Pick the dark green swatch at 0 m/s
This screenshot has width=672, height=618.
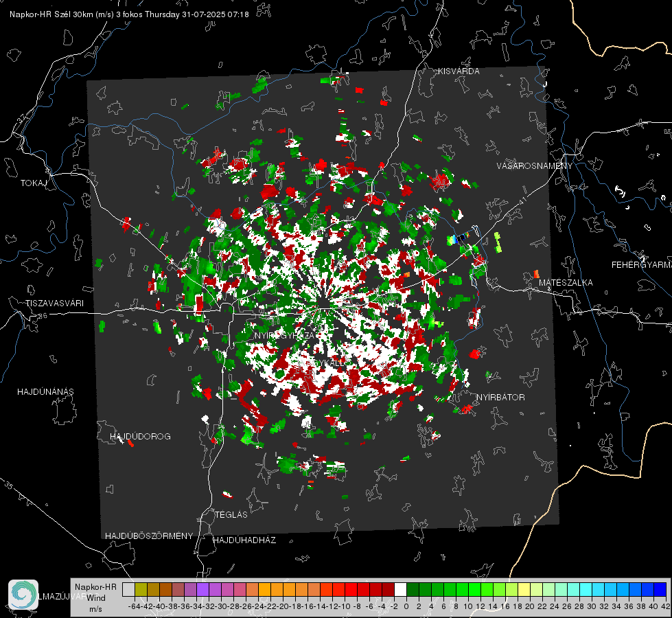[413, 589]
